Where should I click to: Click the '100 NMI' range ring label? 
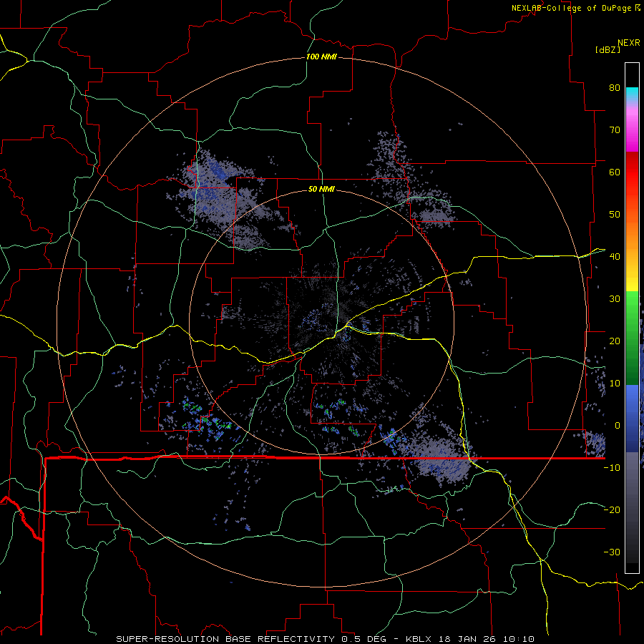coord(321,57)
